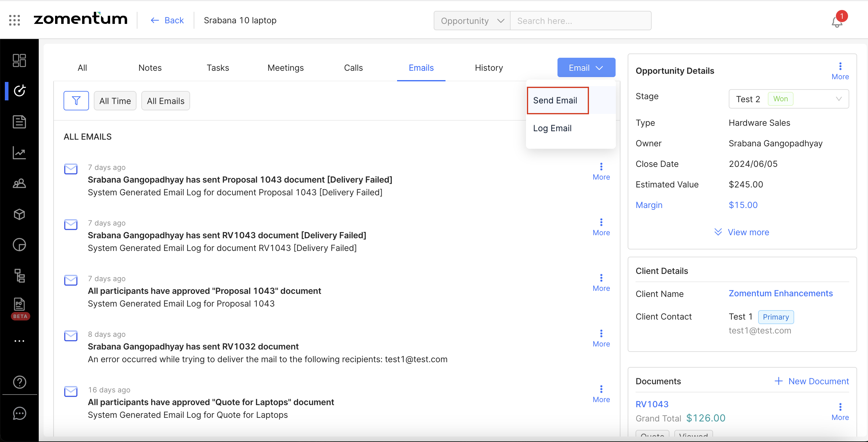Click the email filter funnel icon

point(76,101)
